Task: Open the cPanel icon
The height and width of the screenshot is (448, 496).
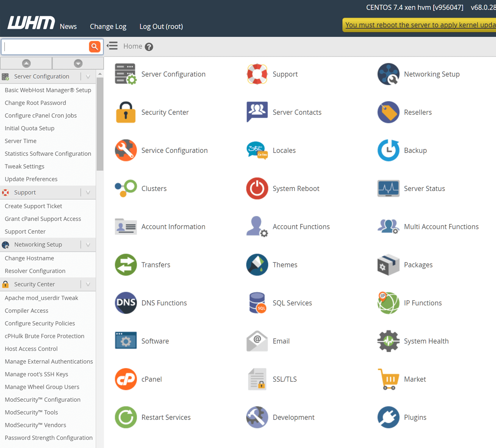Action: click(x=126, y=379)
